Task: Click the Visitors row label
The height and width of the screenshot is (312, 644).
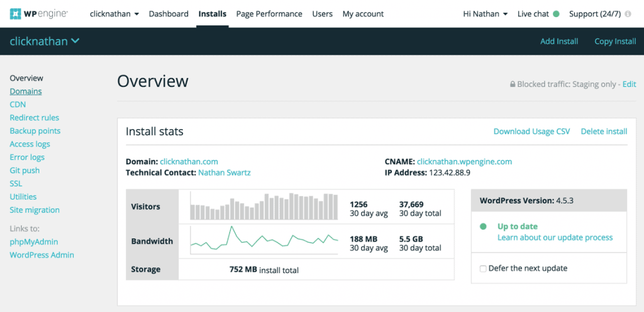Action: pyautogui.click(x=145, y=206)
